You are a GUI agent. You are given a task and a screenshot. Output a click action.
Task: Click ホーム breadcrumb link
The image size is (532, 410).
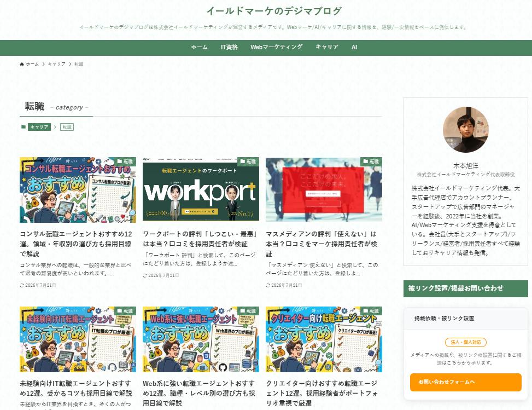[x=32, y=64]
